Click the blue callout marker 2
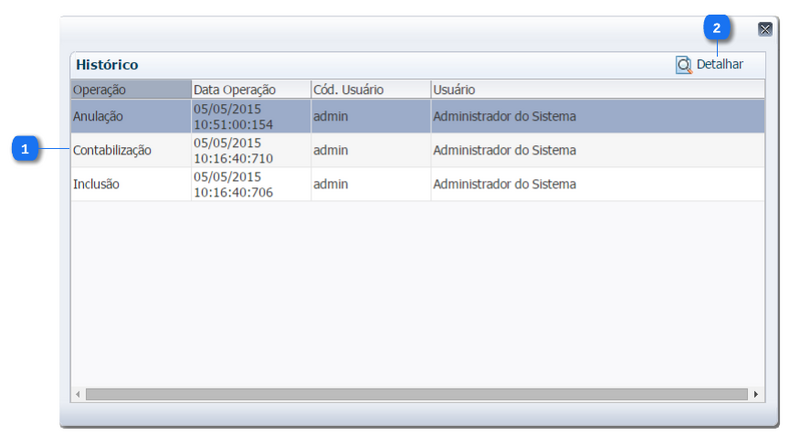 [717, 29]
